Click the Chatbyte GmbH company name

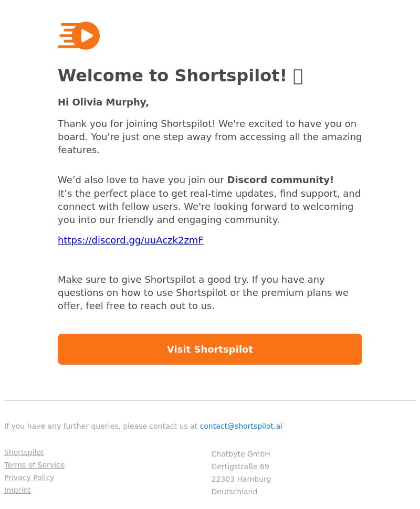(x=240, y=454)
